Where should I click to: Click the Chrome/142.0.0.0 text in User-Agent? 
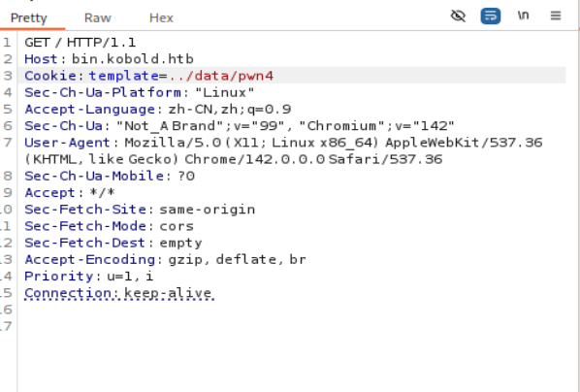[x=254, y=159]
